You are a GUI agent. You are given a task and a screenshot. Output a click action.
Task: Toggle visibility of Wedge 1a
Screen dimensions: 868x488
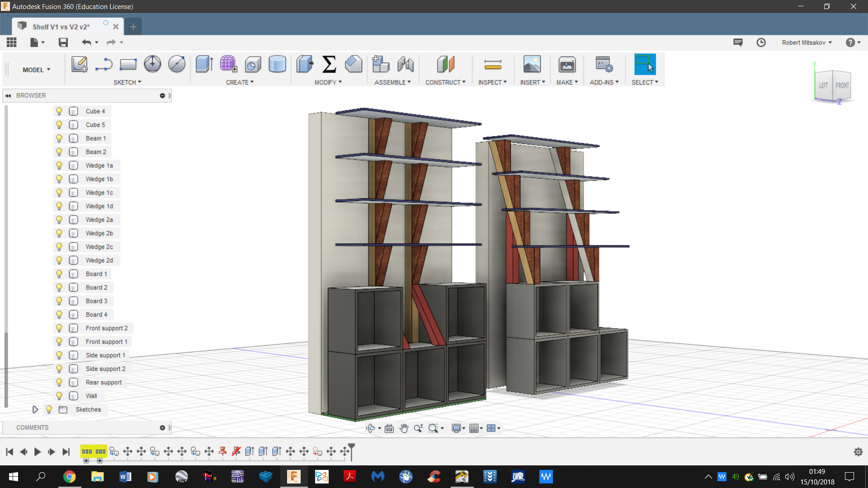click(x=59, y=165)
